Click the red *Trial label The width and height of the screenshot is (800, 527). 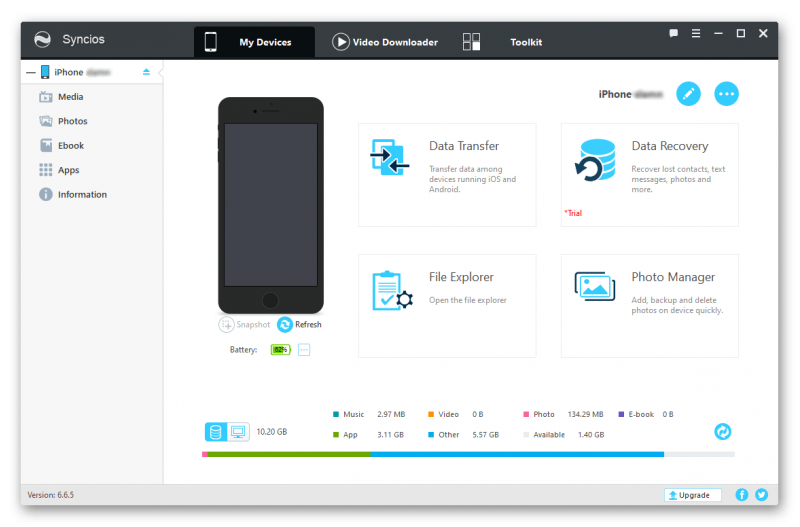click(573, 213)
